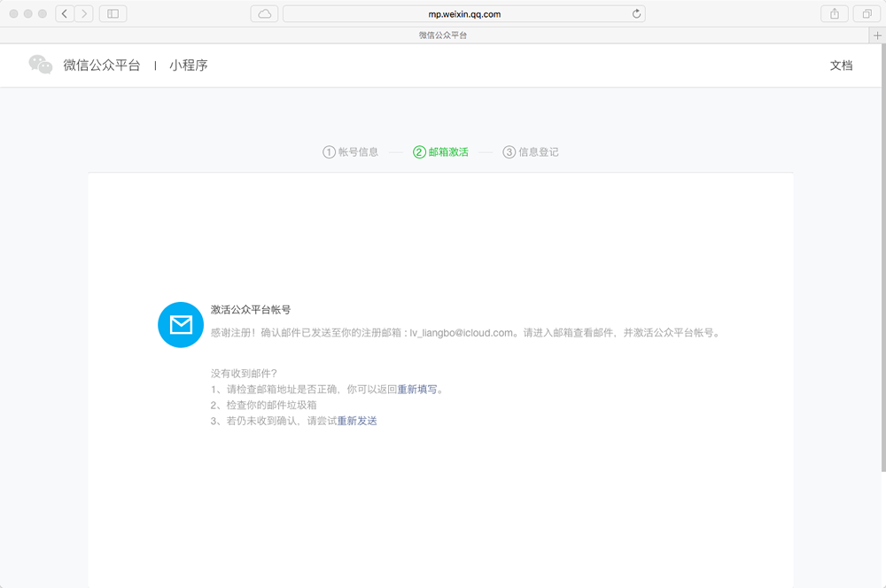Open the Safari Share button
This screenshot has width=886, height=588.
834,13
